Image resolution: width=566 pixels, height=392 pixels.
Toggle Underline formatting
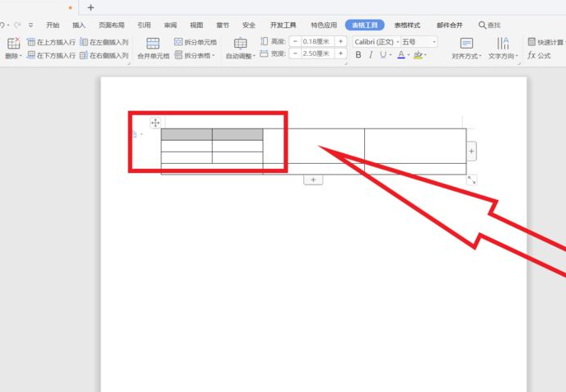coord(385,55)
